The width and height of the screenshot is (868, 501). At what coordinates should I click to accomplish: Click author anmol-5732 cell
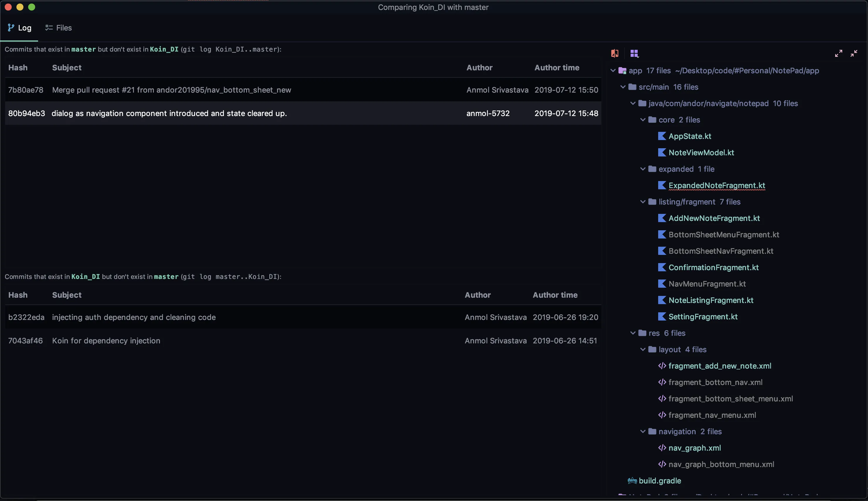click(x=488, y=113)
